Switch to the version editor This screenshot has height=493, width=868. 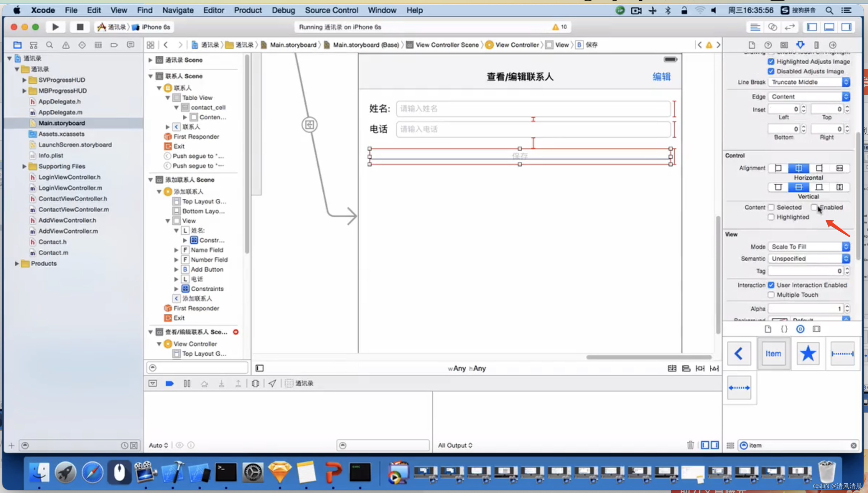[x=790, y=27]
